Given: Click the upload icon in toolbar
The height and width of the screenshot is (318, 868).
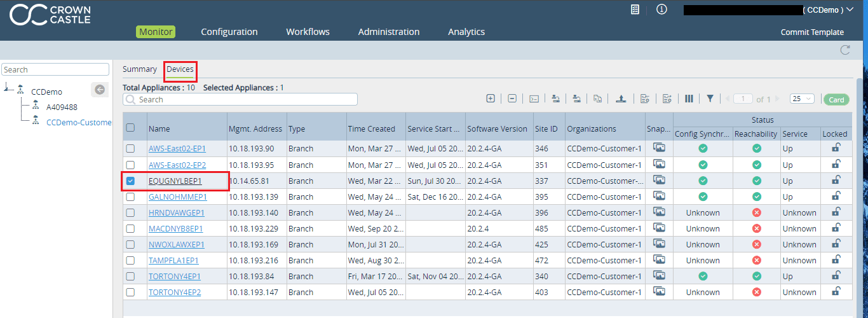Looking at the screenshot, I should pos(621,99).
